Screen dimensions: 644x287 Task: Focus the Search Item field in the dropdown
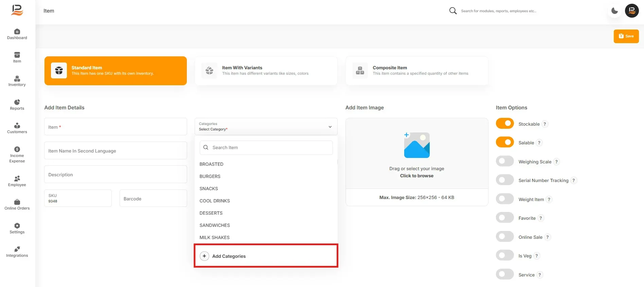click(266, 148)
